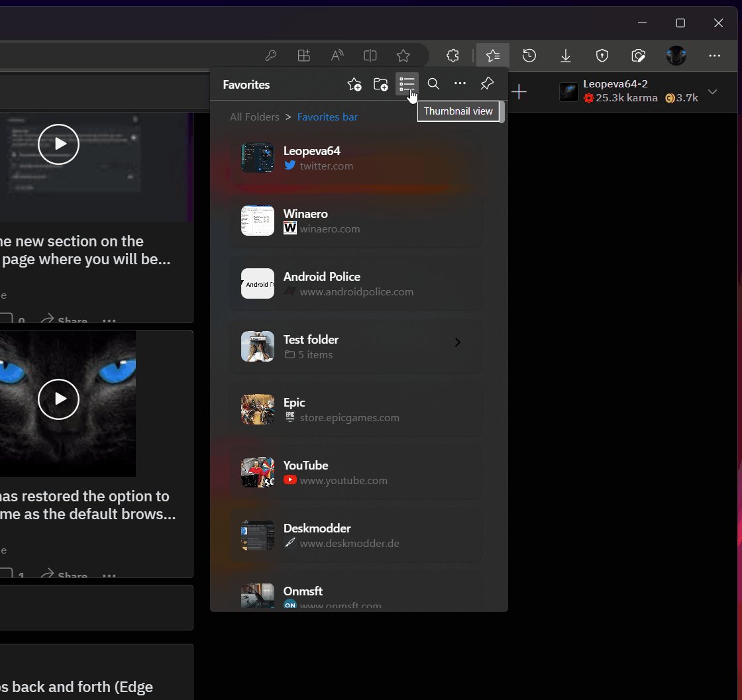742x700 pixels.
Task: Click 'www.deskmodder.de' text
Action: (350, 544)
